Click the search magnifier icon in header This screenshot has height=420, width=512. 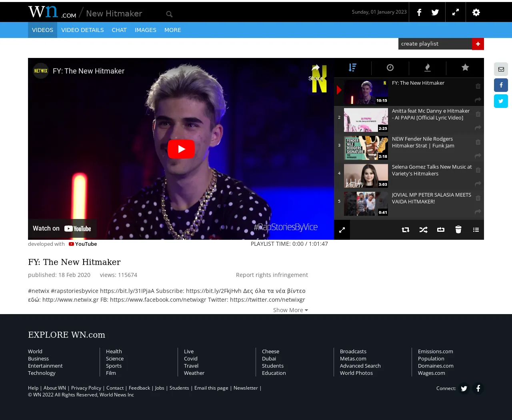169,14
